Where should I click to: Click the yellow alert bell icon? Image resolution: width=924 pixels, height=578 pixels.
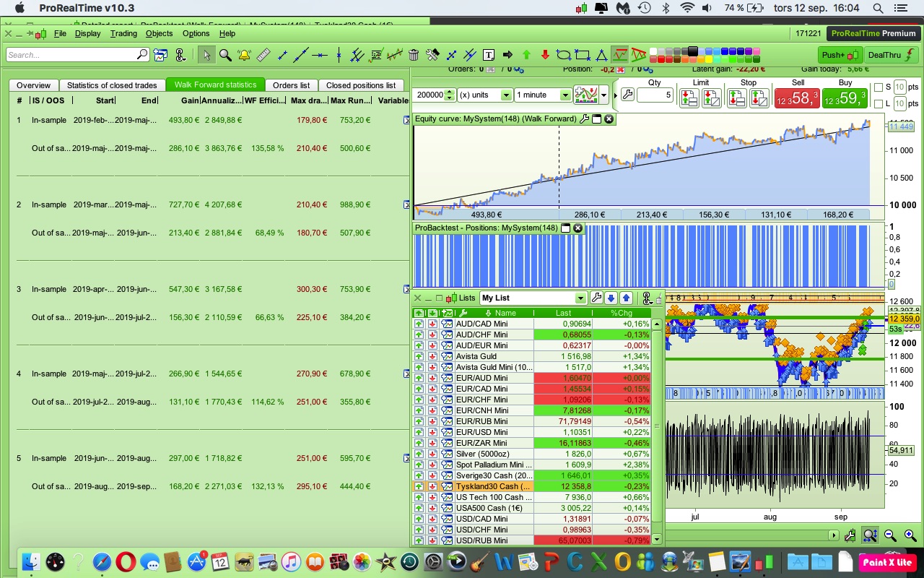244,55
